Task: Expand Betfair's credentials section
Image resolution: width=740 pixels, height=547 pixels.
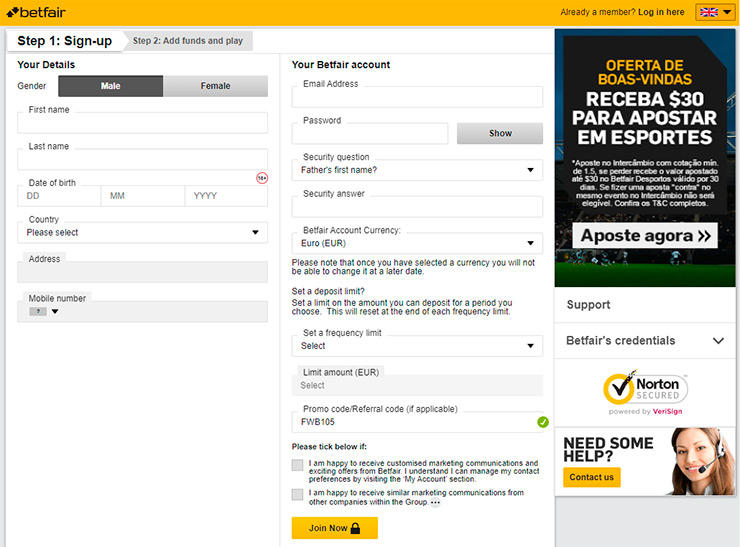Action: click(645, 341)
